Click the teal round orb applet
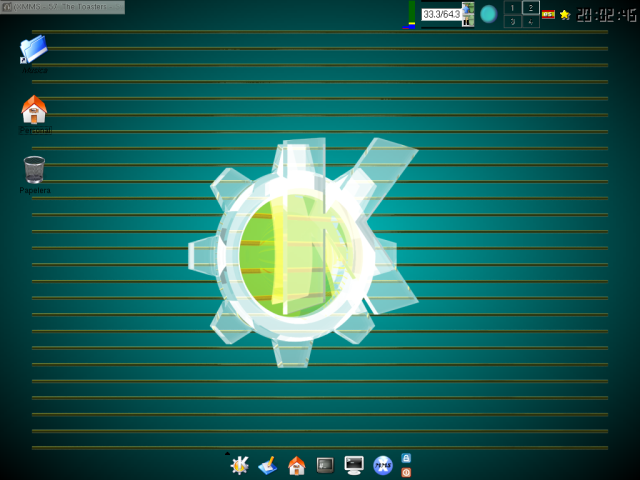Screen dimensions: 640x480 click(x=489, y=14)
